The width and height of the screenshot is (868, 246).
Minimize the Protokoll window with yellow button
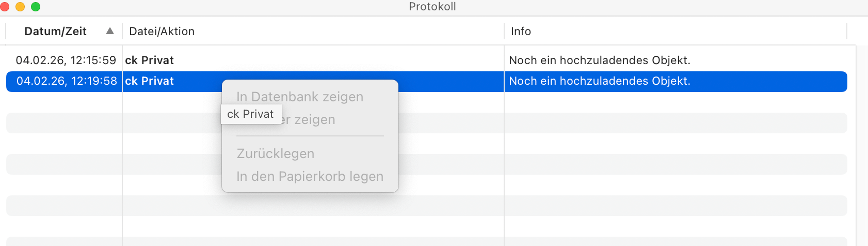click(20, 7)
